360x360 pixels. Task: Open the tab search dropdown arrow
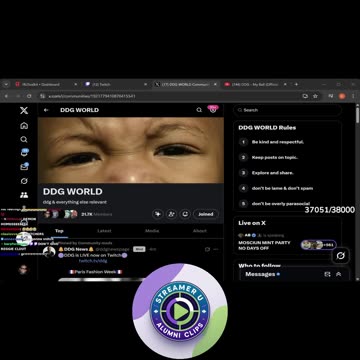pyautogui.click(x=6, y=84)
